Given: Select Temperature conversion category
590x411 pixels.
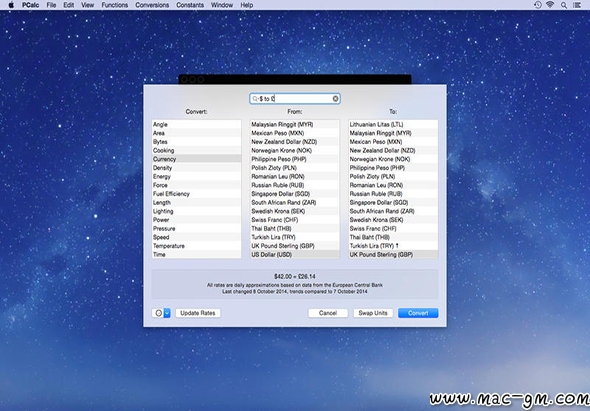Looking at the screenshot, I should 196,246.
